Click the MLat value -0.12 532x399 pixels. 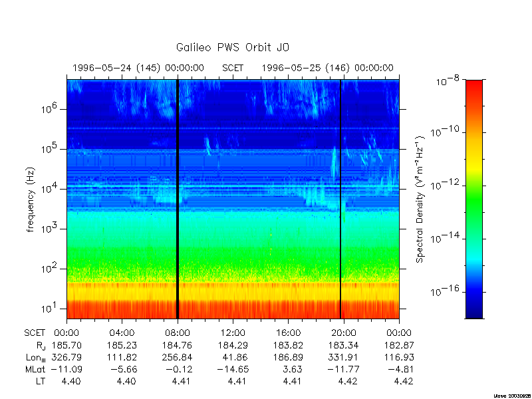coord(180,369)
